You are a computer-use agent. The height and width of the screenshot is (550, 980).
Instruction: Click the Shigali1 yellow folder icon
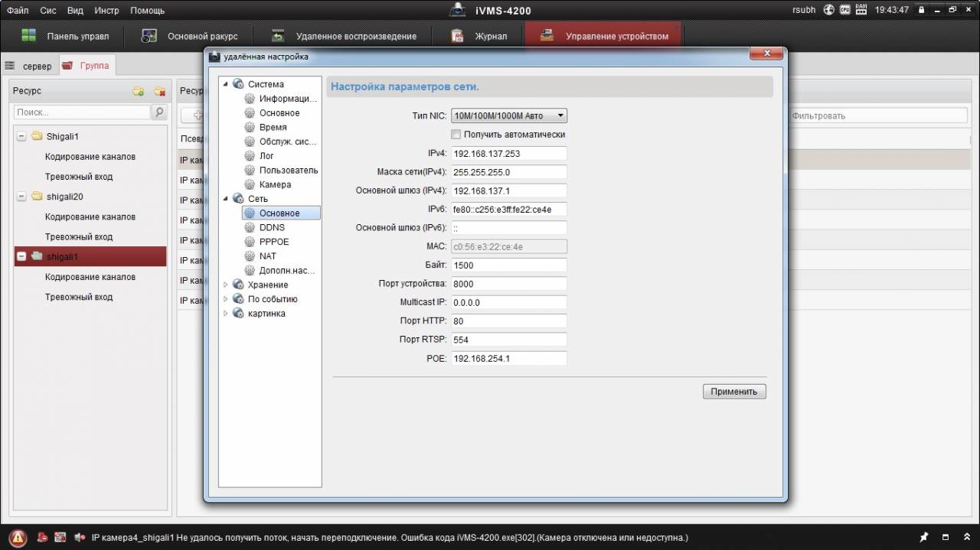pyautogui.click(x=37, y=136)
